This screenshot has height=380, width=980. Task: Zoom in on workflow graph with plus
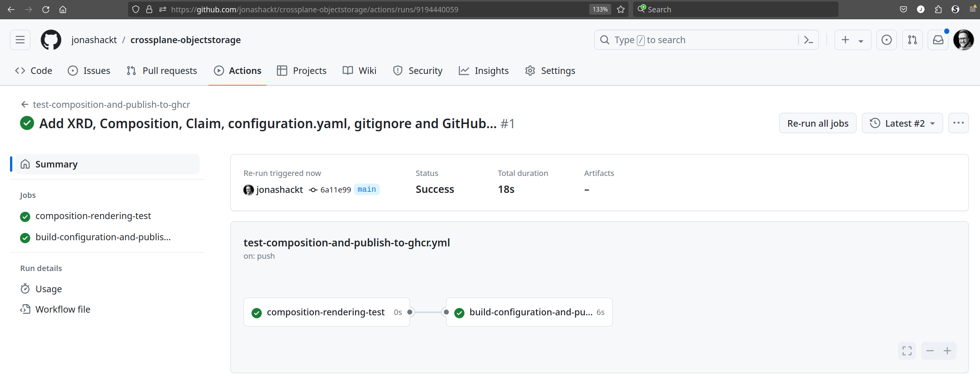coord(947,351)
